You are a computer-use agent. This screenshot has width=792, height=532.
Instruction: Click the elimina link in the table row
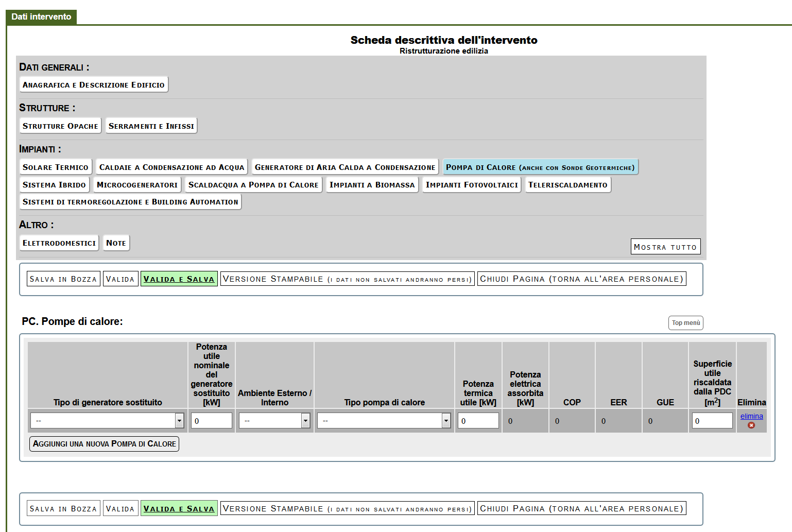[751, 416]
